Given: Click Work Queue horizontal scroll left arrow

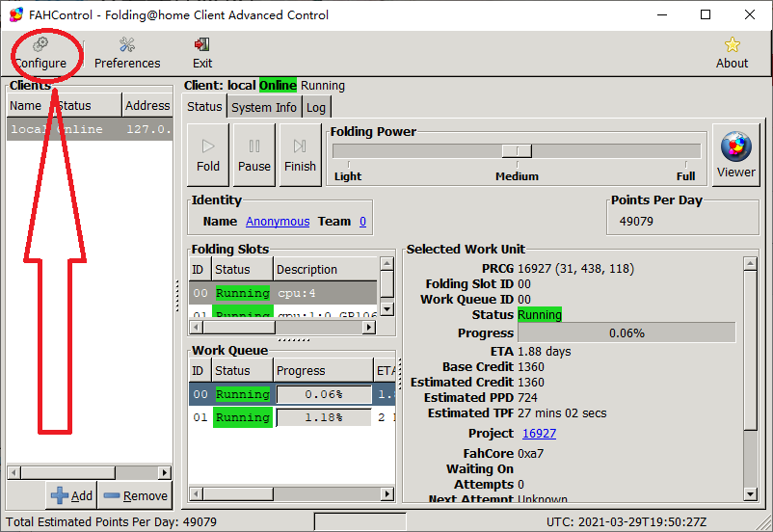Looking at the screenshot, I should point(197,493).
